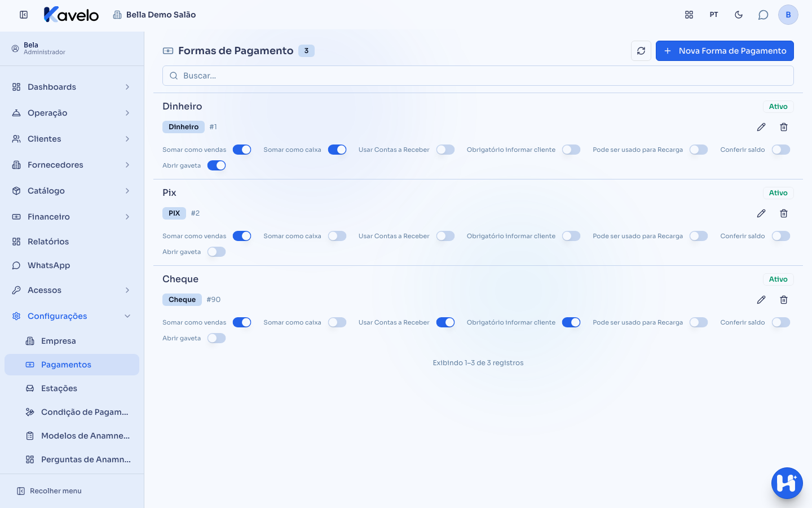Click the sidebar collapse icon in top bar
Viewport: 812px width, 508px height.
24,15
